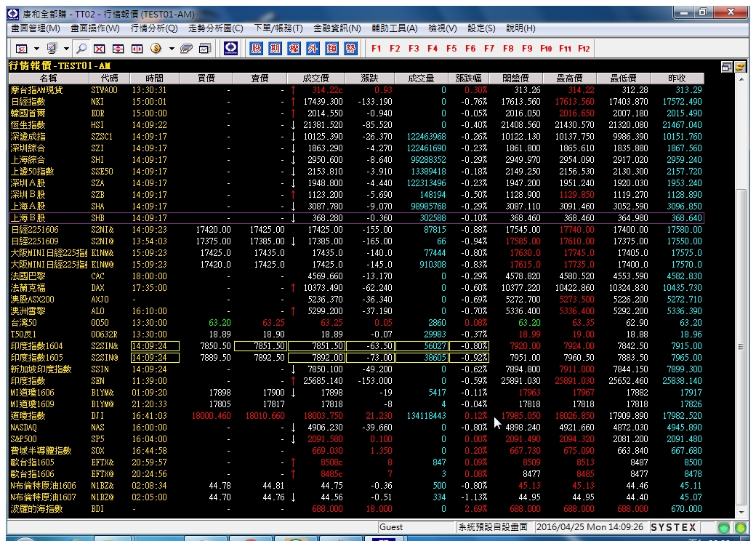The width and height of the screenshot is (756, 541).
Task: Click the chart window toolbar icon
Action: [205, 49]
